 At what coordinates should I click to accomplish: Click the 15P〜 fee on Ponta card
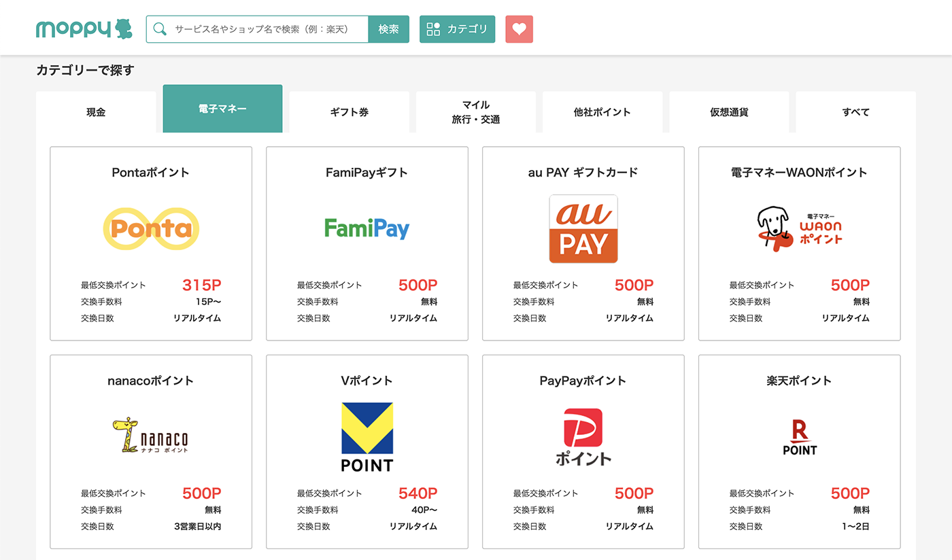(x=209, y=302)
